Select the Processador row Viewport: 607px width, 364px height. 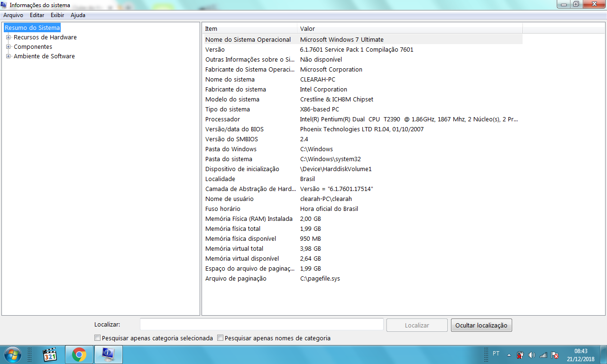coord(363,119)
